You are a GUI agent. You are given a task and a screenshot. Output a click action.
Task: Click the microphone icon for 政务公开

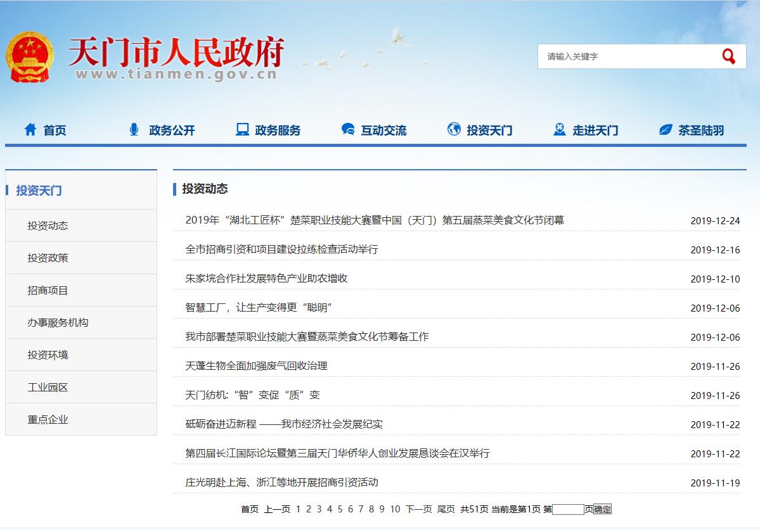pyautogui.click(x=134, y=130)
